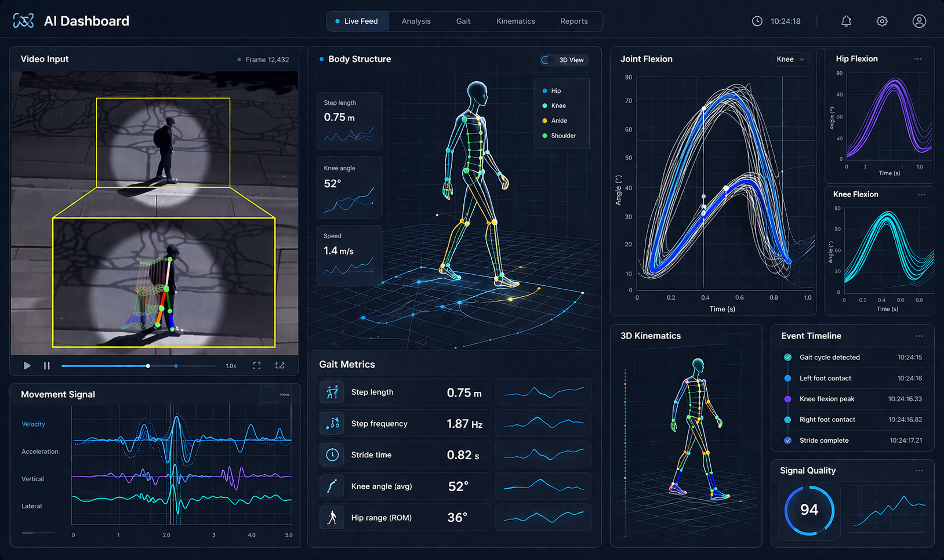Screen dimensions: 944x560
Task: Open the playback speed 1.0x selector
Action: point(231,366)
